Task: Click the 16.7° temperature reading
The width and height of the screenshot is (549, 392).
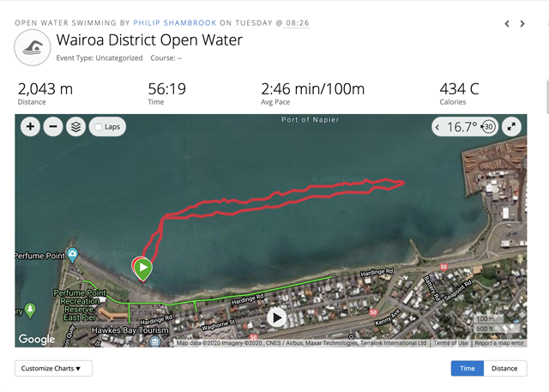Action: (x=462, y=127)
